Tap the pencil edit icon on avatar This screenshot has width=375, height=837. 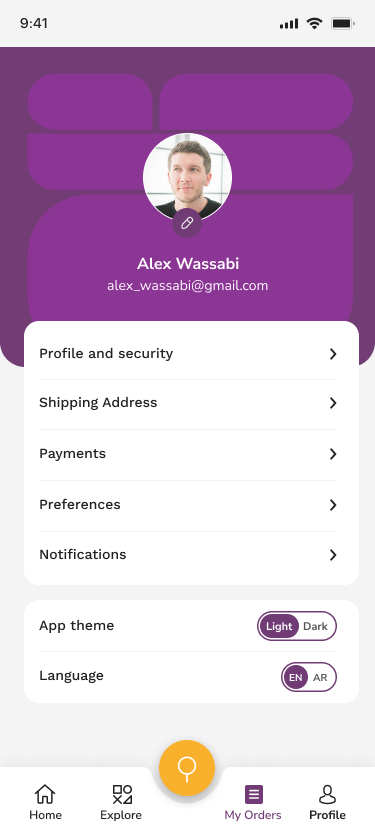click(x=187, y=223)
